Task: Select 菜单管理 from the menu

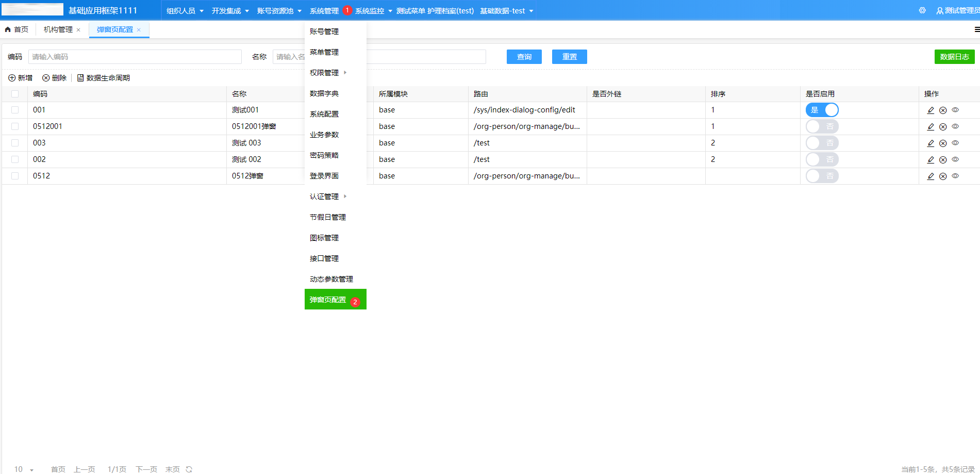Action: point(335,52)
